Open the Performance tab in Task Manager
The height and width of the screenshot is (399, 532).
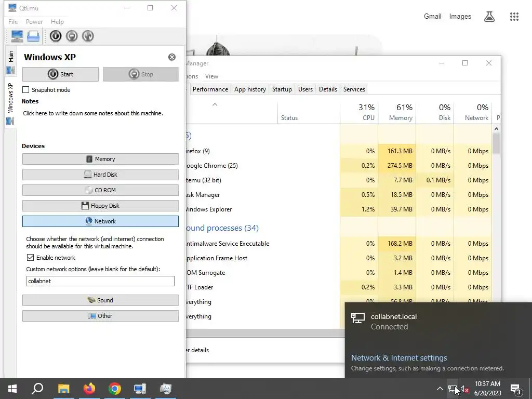pos(210,89)
